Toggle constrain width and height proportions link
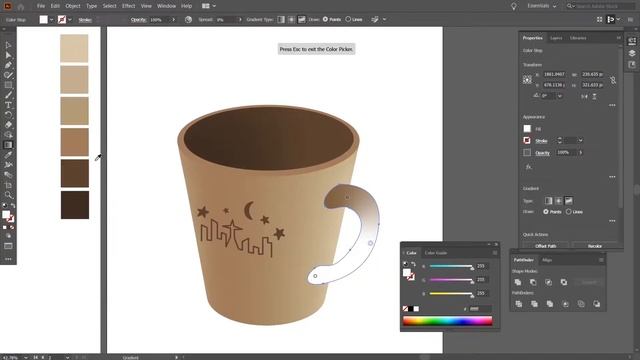 613,80
